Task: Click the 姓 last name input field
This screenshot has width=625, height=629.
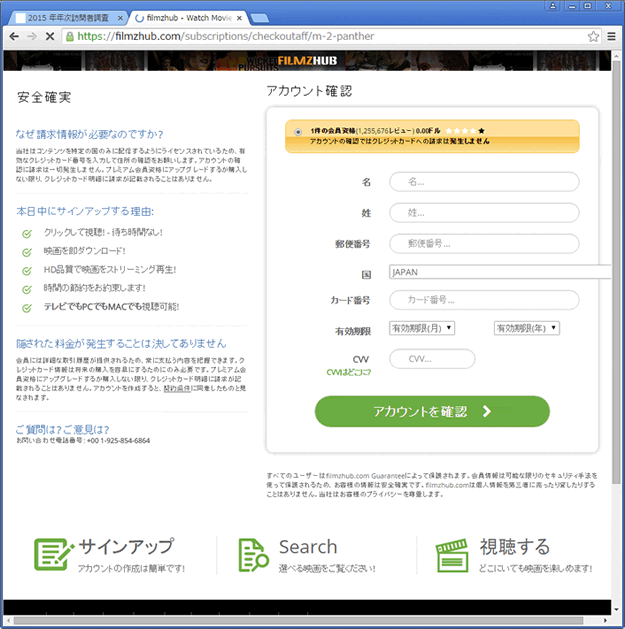Action: pos(484,213)
